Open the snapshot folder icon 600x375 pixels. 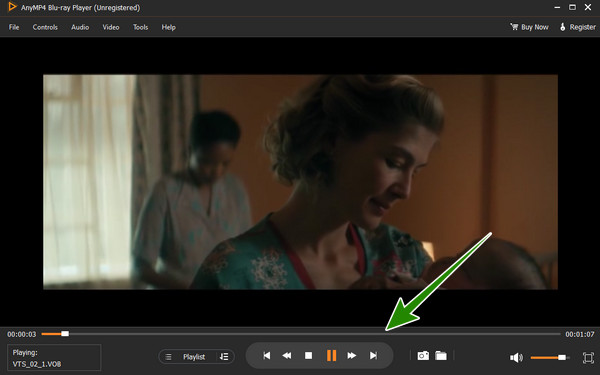441,356
